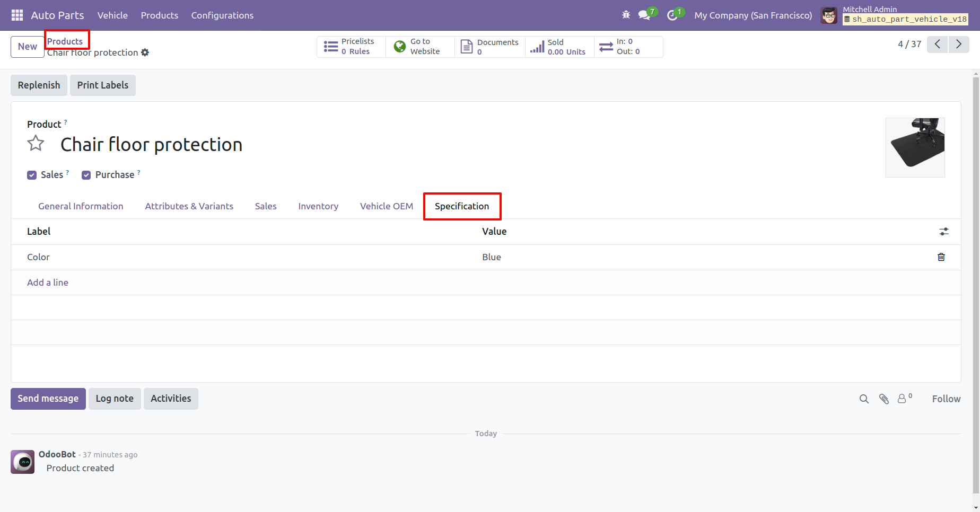The height and width of the screenshot is (512, 980).
Task: Toggle the Sales checkbox
Action: [32, 175]
